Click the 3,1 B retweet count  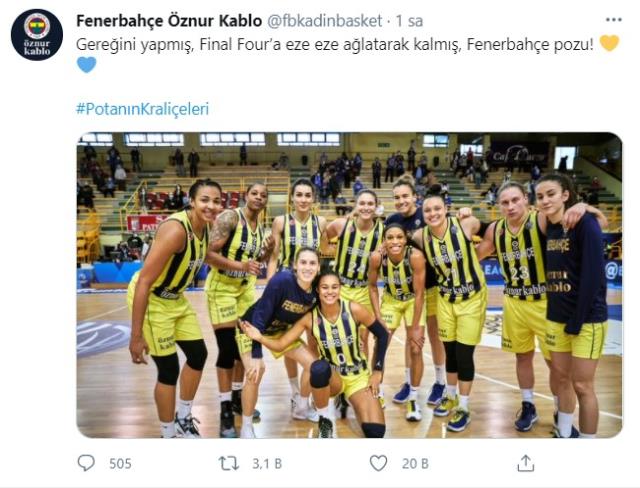coord(267,464)
